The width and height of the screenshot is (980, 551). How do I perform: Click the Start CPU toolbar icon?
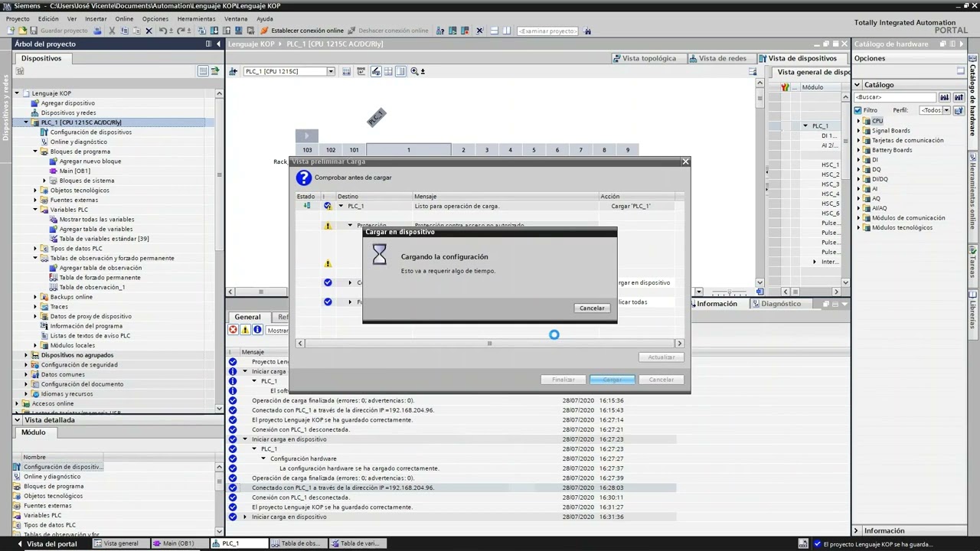point(452,31)
